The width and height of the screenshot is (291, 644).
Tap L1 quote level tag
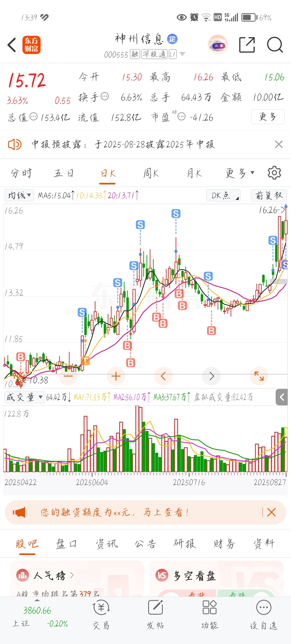point(173,54)
